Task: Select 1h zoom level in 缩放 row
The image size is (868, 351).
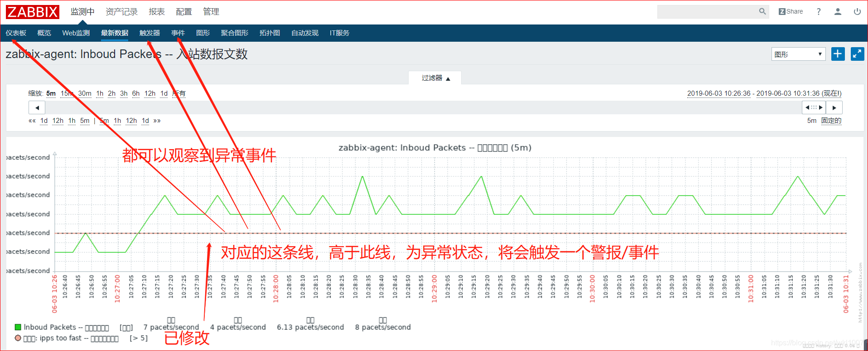Action: tap(100, 93)
